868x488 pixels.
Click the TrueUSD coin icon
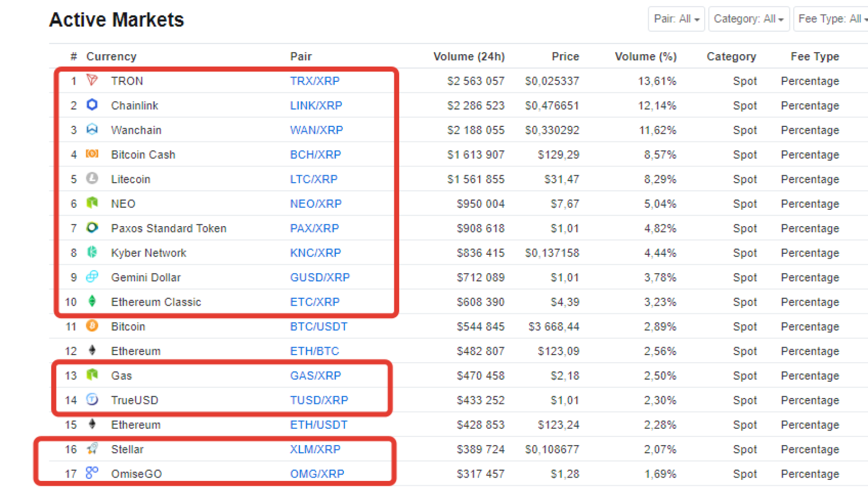[92, 400]
